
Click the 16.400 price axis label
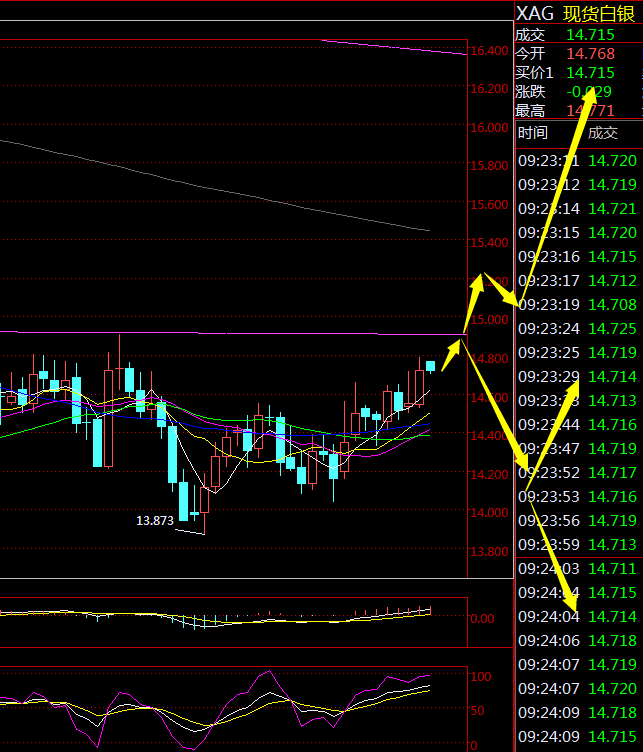[x=489, y=50]
